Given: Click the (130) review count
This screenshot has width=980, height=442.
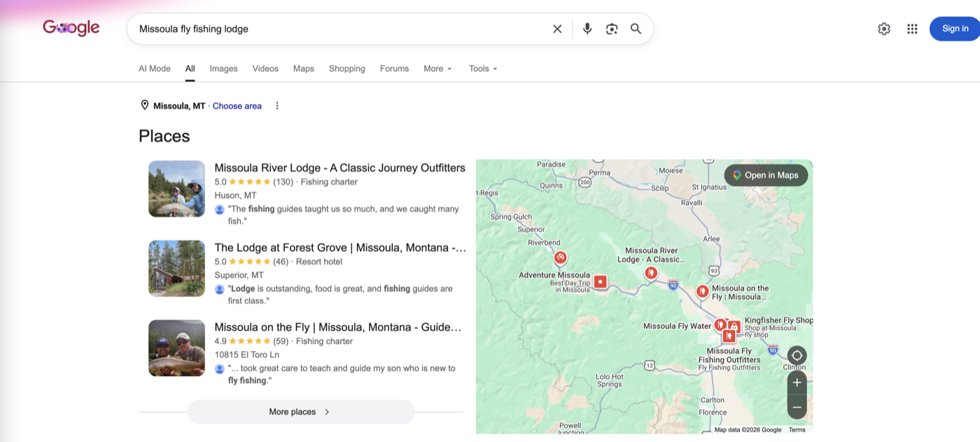Looking at the screenshot, I should (x=283, y=182).
